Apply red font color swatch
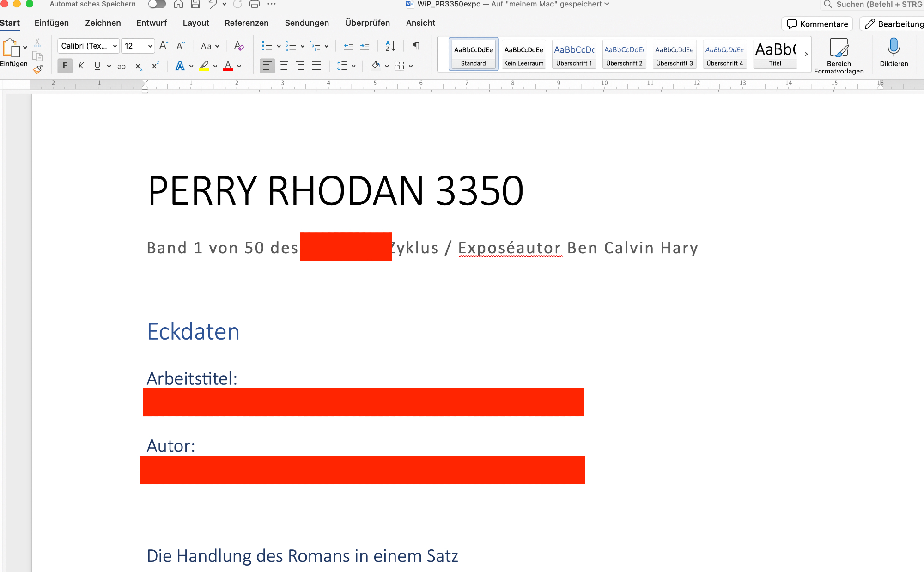The width and height of the screenshot is (924, 572). pos(228,66)
